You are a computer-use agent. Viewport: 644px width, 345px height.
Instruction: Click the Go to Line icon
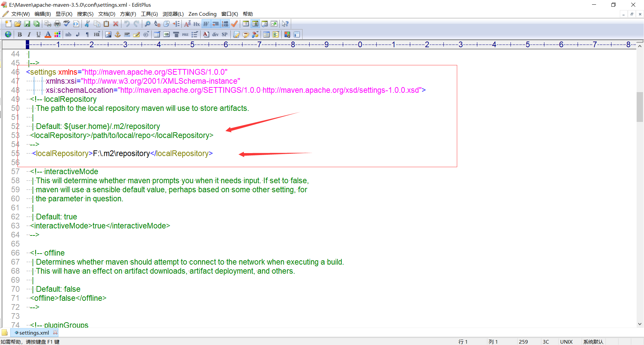pos(176,24)
